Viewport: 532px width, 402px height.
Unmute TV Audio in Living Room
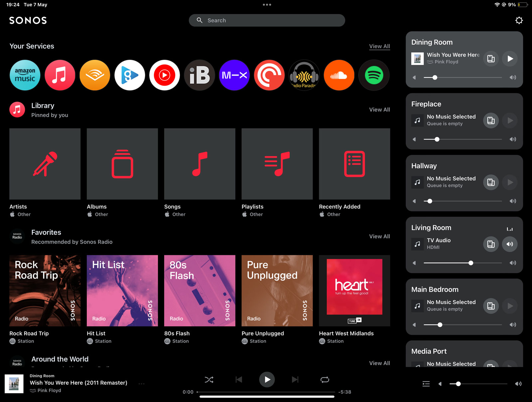click(510, 244)
